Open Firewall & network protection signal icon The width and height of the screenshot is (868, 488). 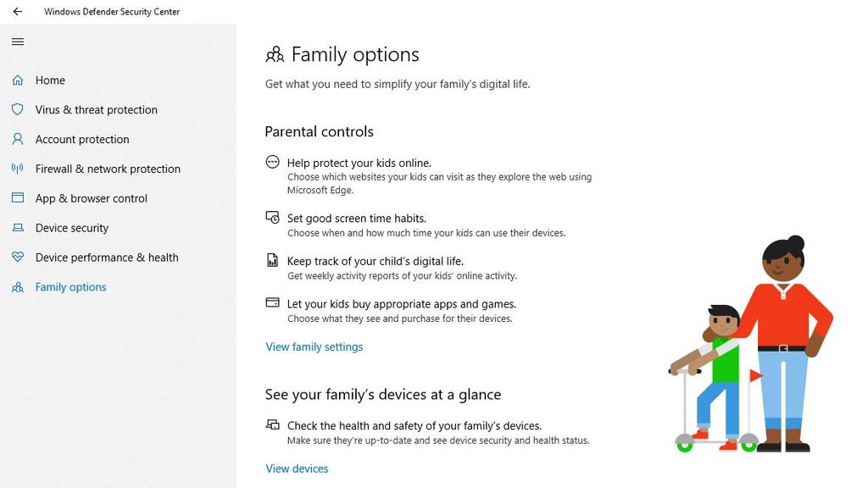coord(18,169)
